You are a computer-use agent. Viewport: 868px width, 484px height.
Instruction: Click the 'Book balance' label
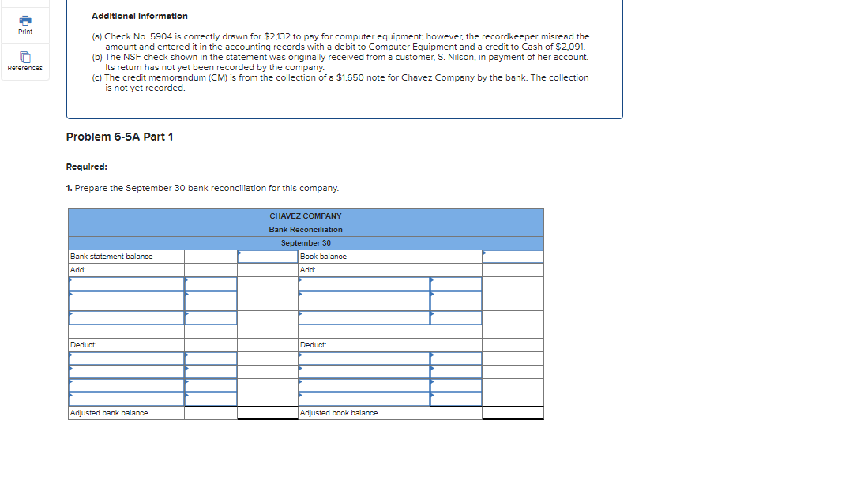pos(323,257)
